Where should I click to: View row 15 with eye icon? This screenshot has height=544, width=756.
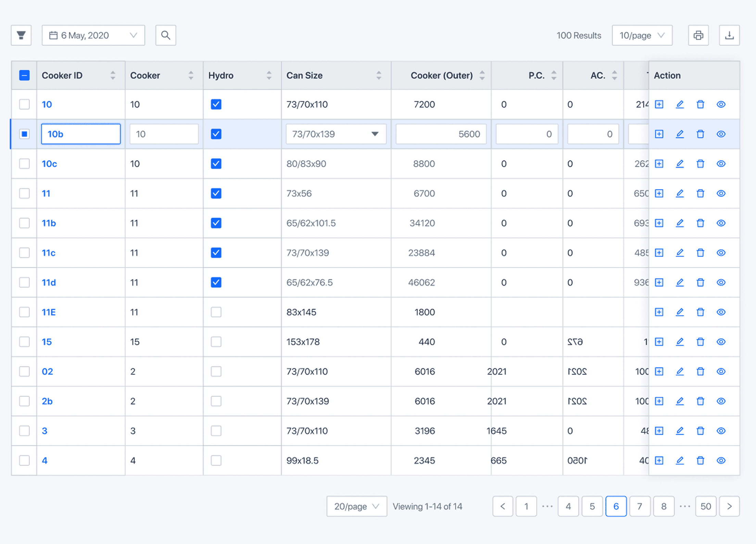click(721, 342)
